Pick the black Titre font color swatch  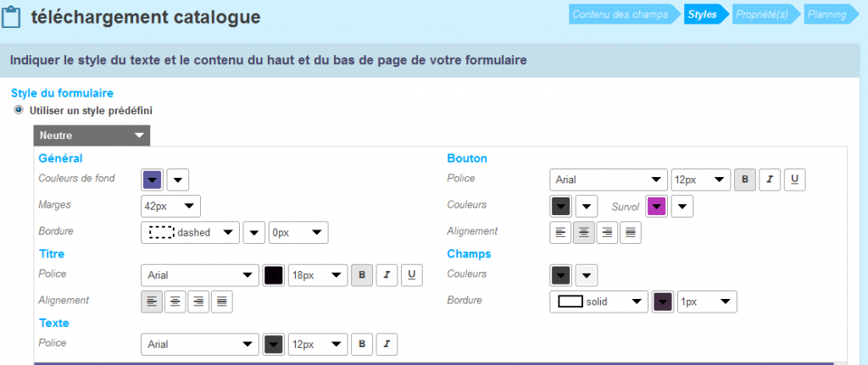[274, 275]
